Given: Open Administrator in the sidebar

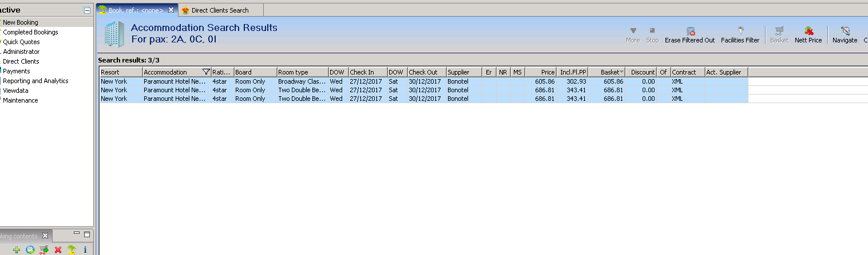Looking at the screenshot, I should [21, 52].
